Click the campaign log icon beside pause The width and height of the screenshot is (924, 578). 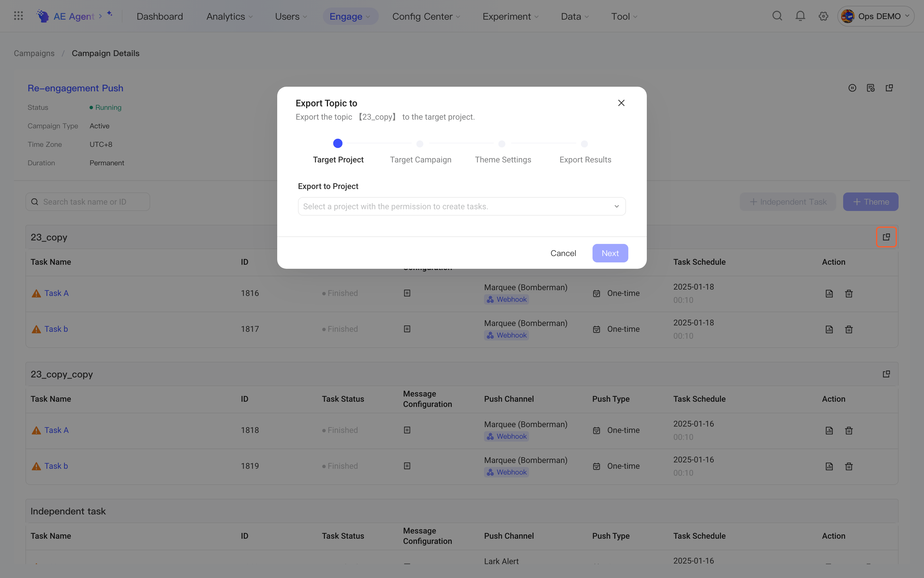click(x=871, y=88)
